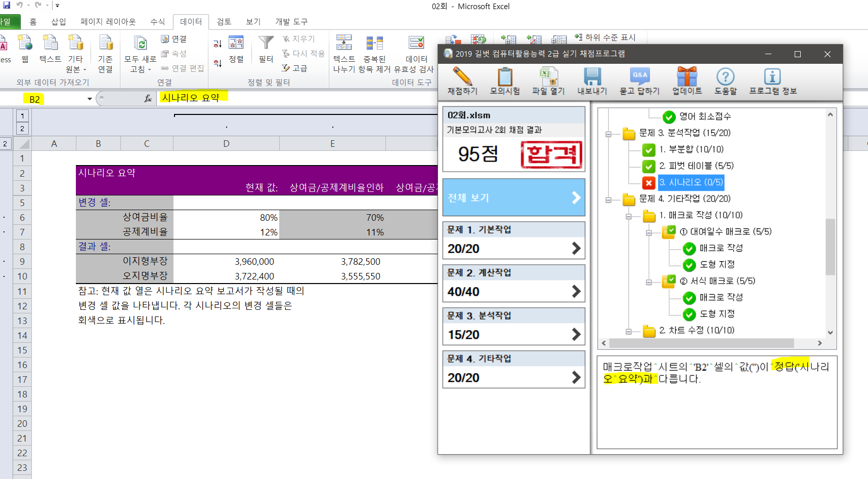The height and width of the screenshot is (479, 868).
Task: Switch to the 수식 ribbon tab
Action: point(157,22)
